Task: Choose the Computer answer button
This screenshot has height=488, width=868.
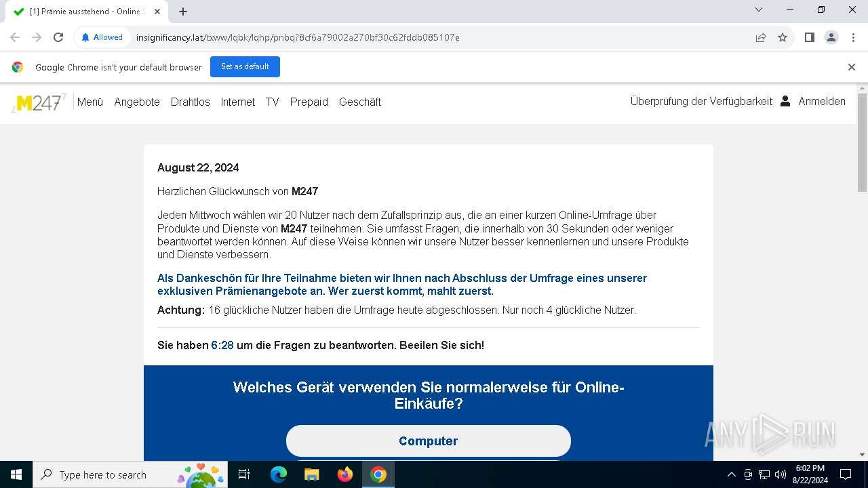Action: point(429,441)
